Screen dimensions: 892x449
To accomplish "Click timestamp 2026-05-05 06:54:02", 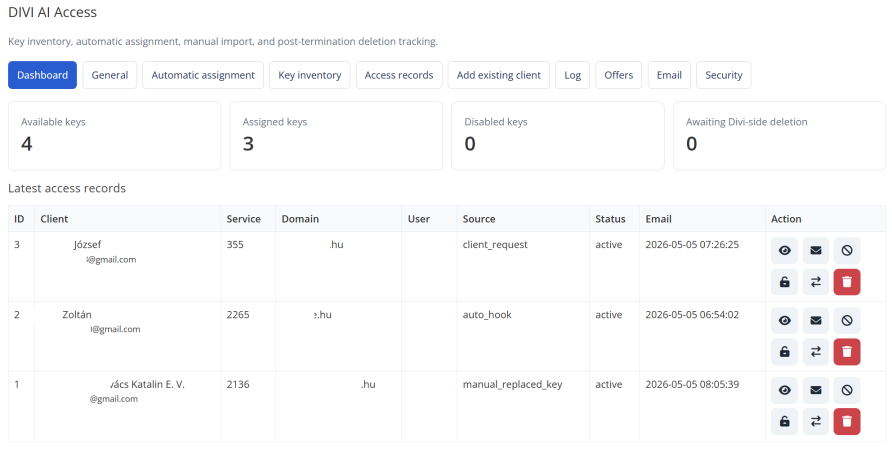I will pyautogui.click(x=692, y=315).
